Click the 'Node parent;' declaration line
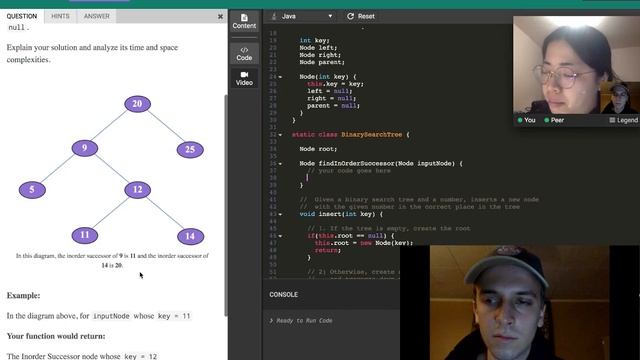 point(322,62)
